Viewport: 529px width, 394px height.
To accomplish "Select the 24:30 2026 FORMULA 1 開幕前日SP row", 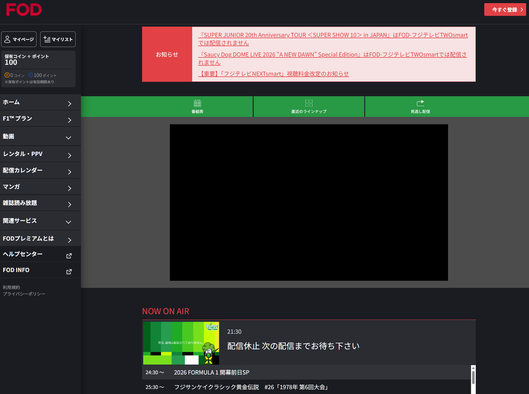I will (306, 372).
